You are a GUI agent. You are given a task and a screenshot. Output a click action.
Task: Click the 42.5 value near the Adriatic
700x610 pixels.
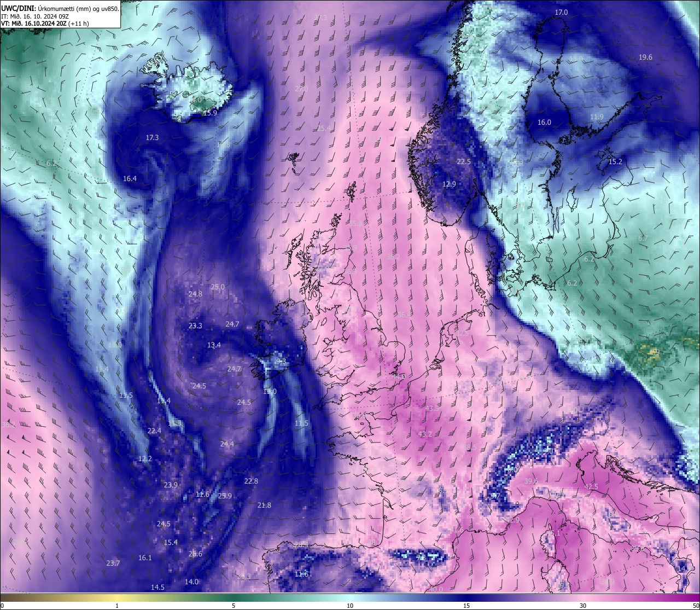(x=591, y=487)
